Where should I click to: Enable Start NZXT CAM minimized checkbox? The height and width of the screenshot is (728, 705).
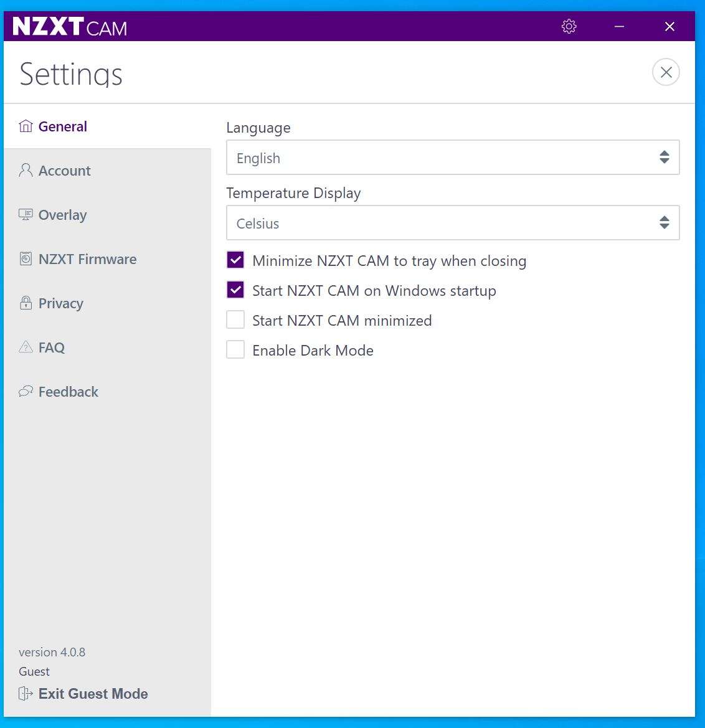point(235,320)
